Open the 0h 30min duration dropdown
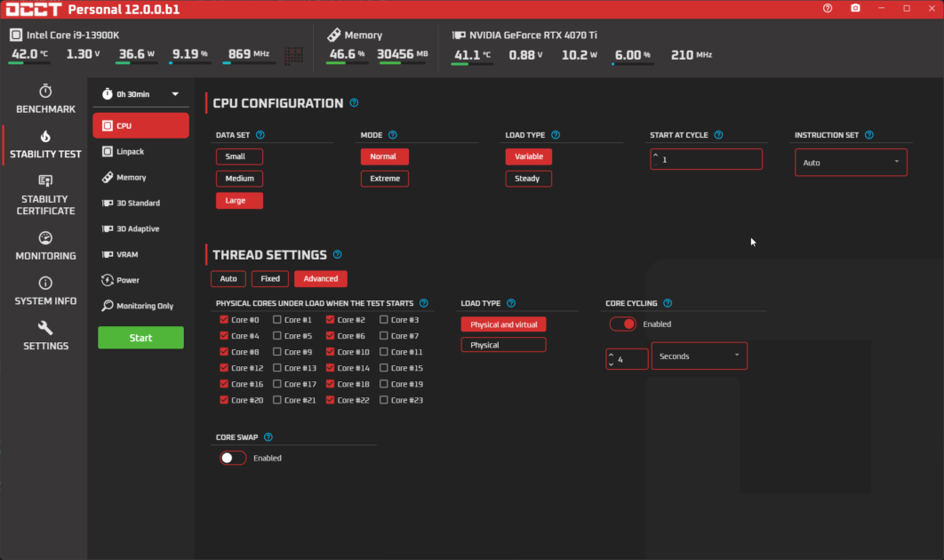The image size is (944, 560). [140, 93]
